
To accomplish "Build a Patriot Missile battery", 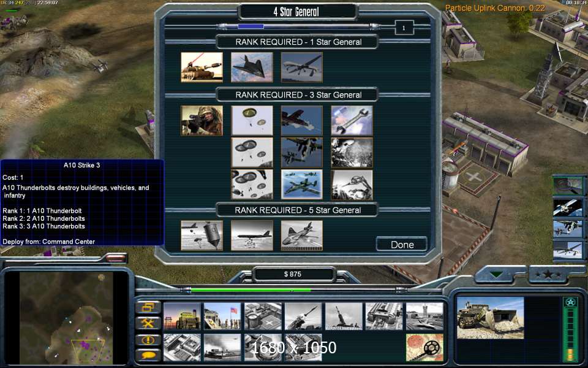I will [303, 316].
